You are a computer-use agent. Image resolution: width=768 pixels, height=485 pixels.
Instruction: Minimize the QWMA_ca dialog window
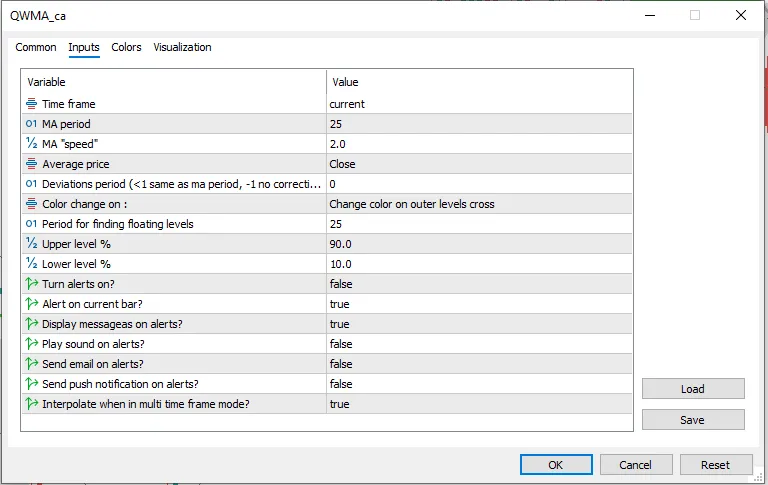(650, 16)
